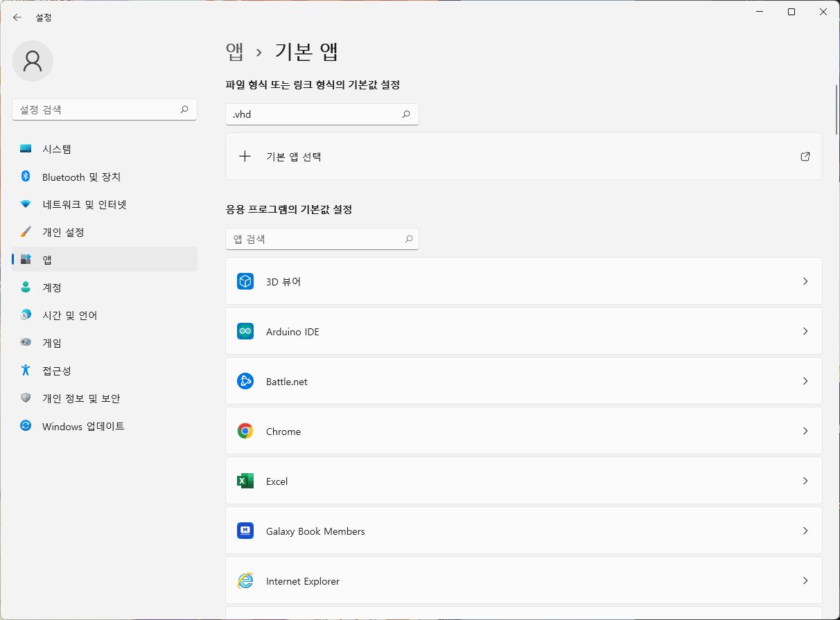Click the external link icon on 기본 앱 선택
This screenshot has width=840, height=620.
[805, 157]
